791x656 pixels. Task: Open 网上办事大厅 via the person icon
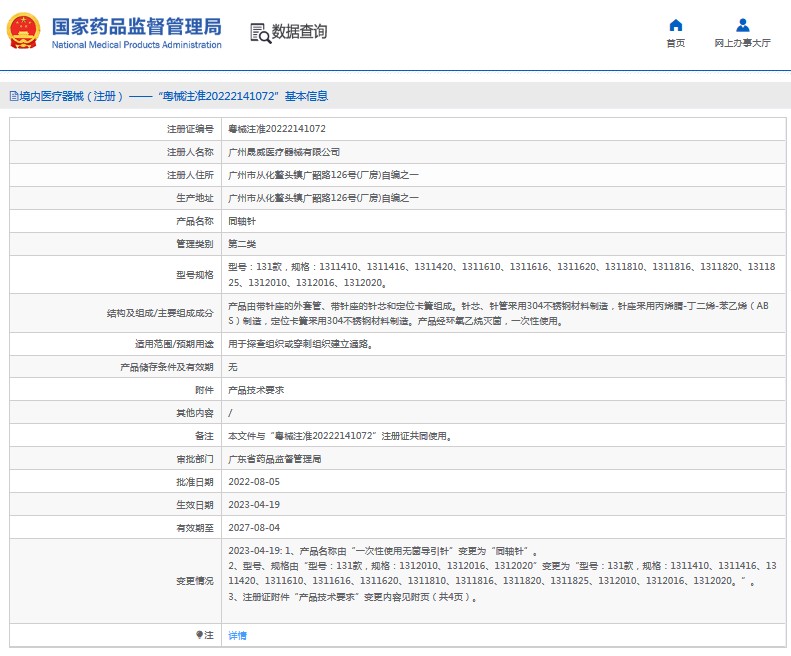[742, 25]
